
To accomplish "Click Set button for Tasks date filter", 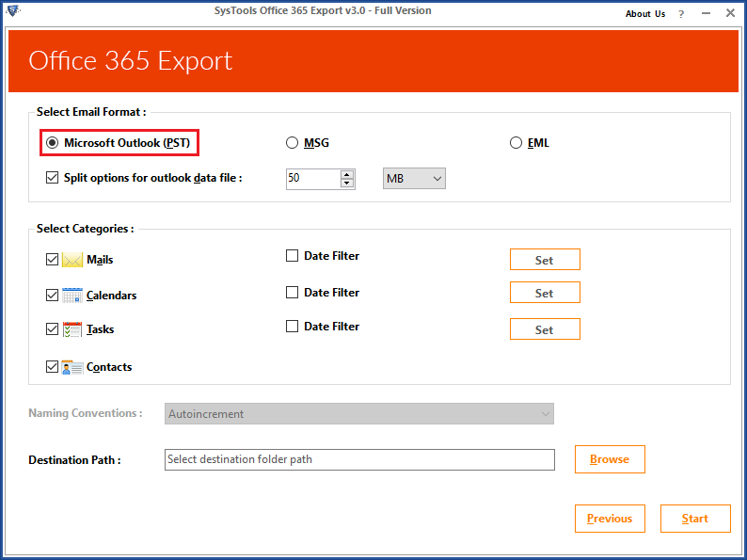I will [545, 329].
